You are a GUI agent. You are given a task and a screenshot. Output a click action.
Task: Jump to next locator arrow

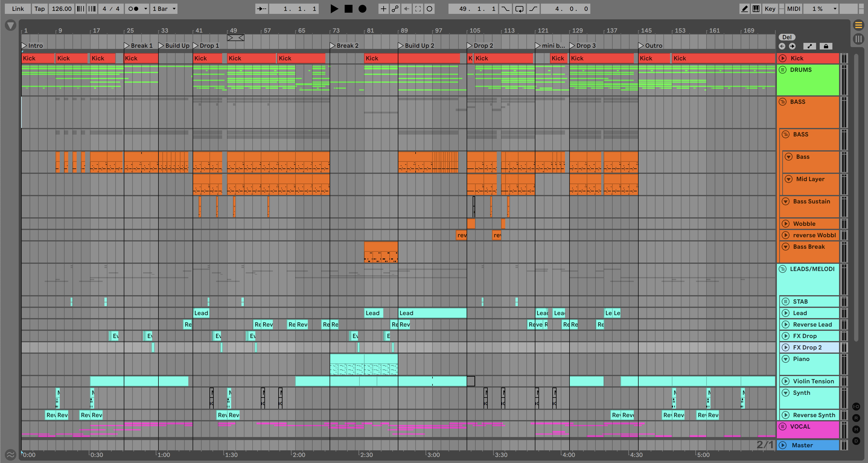pos(792,46)
